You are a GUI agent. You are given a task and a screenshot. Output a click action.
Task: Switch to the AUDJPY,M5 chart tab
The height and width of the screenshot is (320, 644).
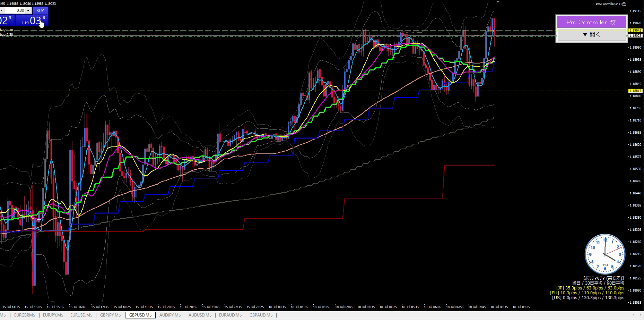pyautogui.click(x=170, y=315)
